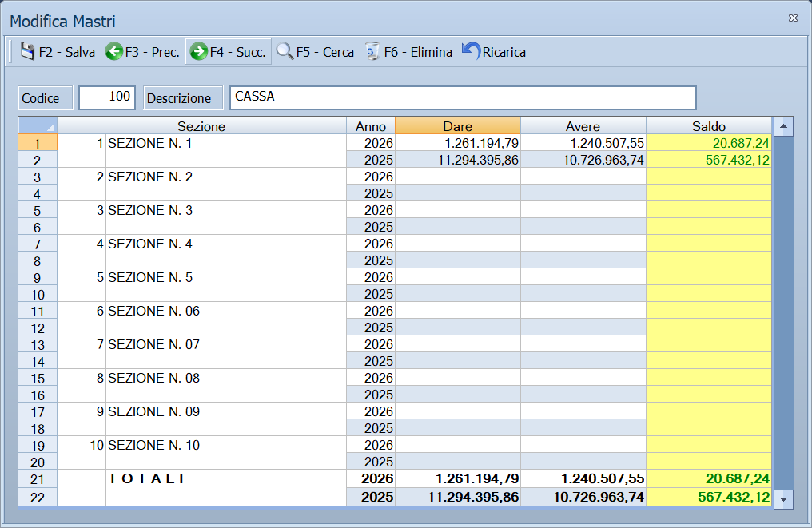The height and width of the screenshot is (528, 812).
Task: Click the SEZIONE N. 06 cell
Action: tap(226, 319)
